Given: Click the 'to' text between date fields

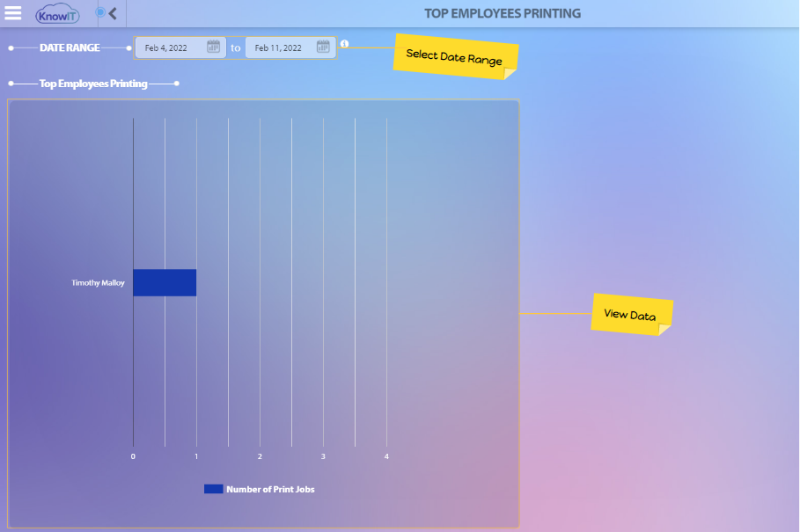Looking at the screenshot, I should point(236,47).
